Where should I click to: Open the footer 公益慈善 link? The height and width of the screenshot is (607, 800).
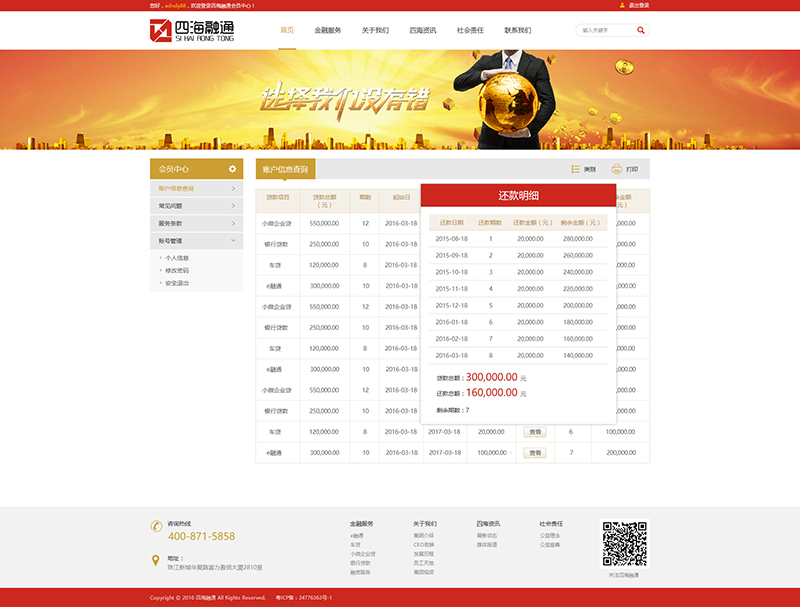click(x=550, y=545)
